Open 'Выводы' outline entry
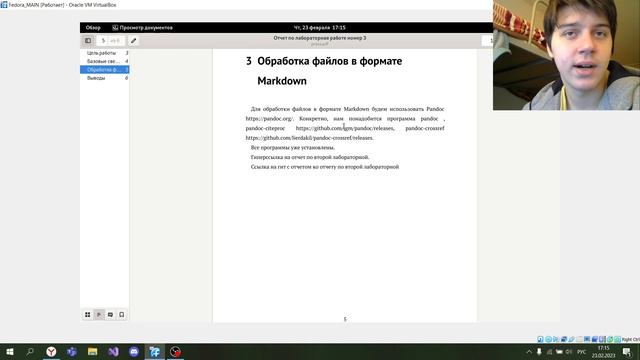Screen dimensions: 640x360 (x=104, y=78)
